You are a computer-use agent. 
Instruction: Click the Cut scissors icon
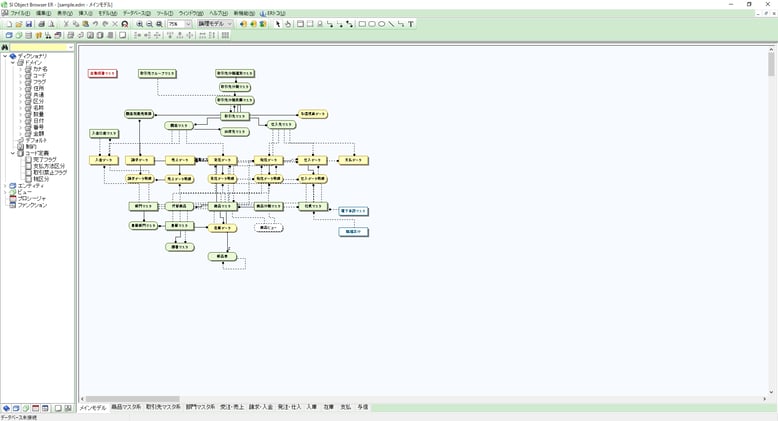tap(66, 24)
